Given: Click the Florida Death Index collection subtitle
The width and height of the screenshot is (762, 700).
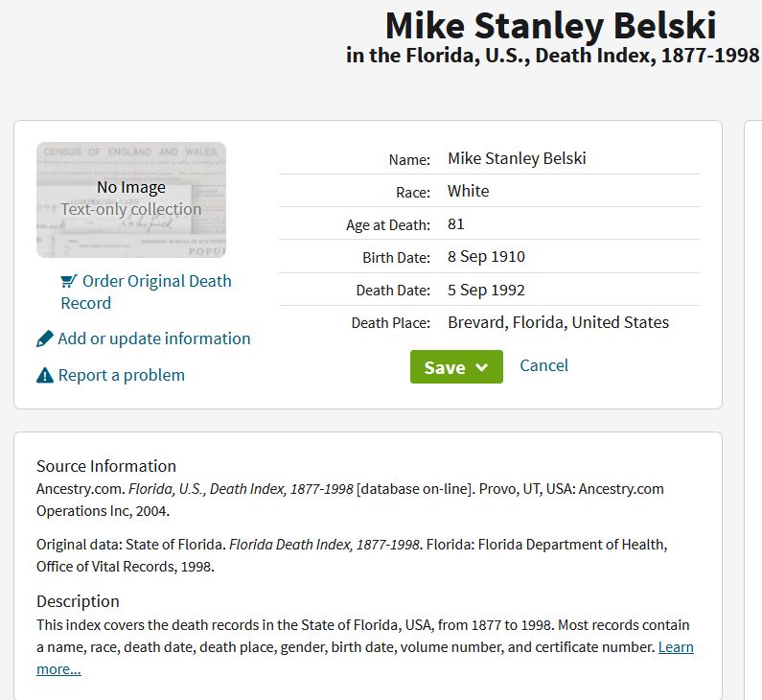Looking at the screenshot, I should (x=553, y=56).
